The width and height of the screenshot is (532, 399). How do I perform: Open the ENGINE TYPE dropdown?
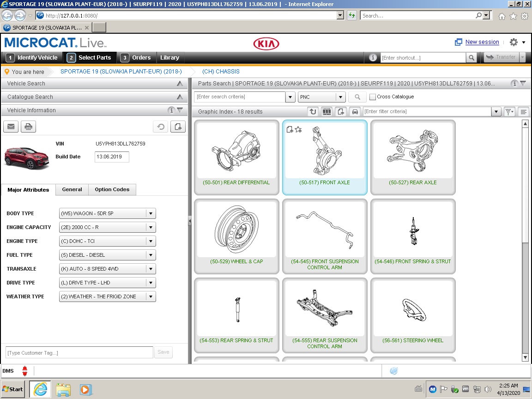click(151, 241)
